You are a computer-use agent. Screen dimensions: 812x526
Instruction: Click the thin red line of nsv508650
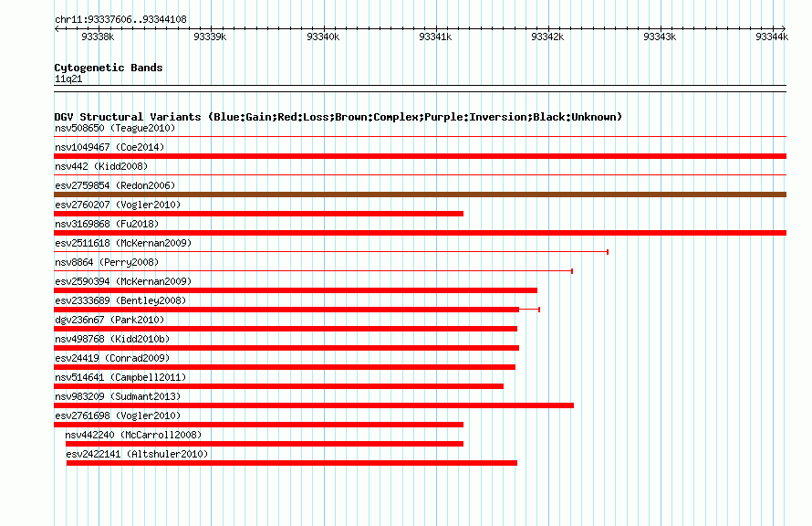click(x=420, y=137)
